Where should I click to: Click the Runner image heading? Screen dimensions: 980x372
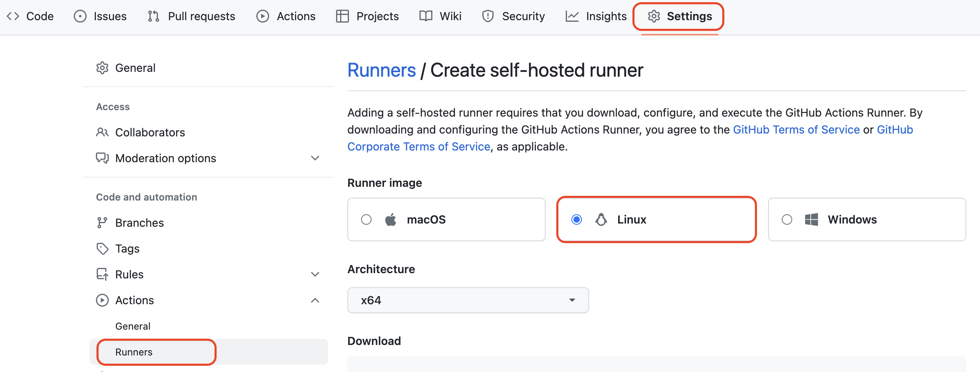[x=385, y=183]
